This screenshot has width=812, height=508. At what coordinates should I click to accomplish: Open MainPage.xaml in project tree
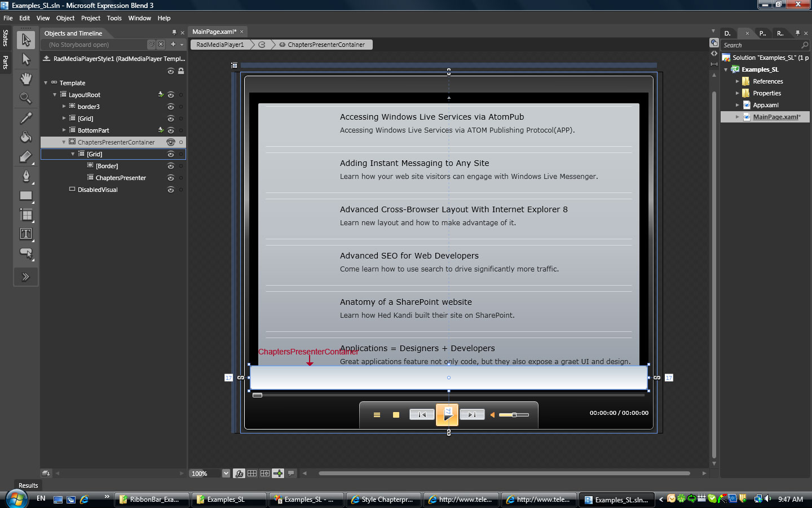(776, 117)
